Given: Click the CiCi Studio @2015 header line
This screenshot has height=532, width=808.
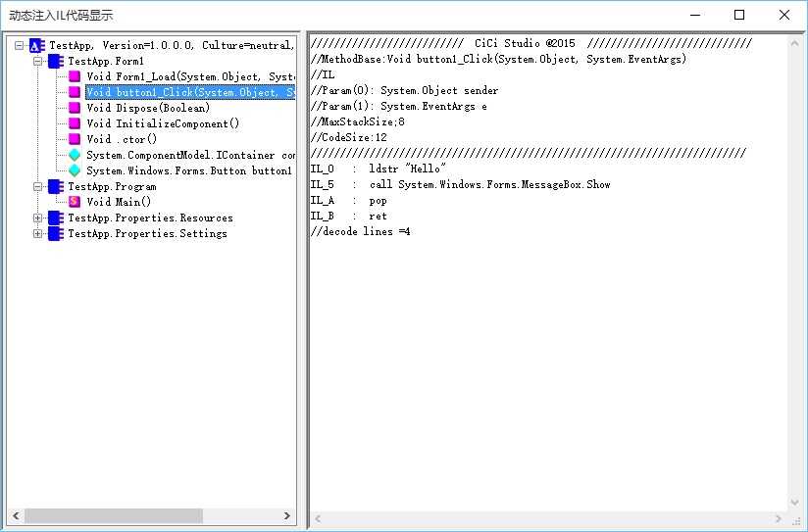Looking at the screenshot, I should [x=531, y=43].
